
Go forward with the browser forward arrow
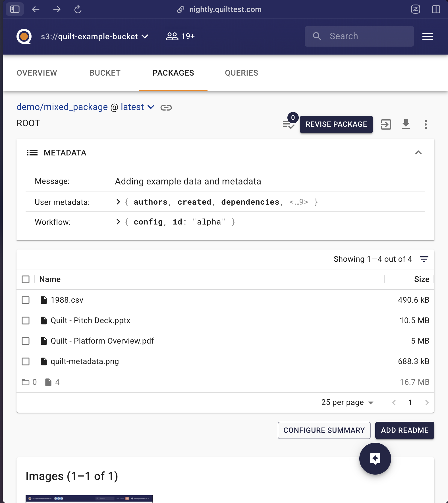(x=57, y=9)
